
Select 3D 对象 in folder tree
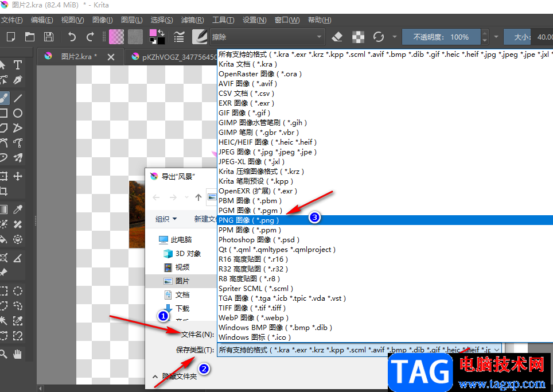click(x=182, y=254)
